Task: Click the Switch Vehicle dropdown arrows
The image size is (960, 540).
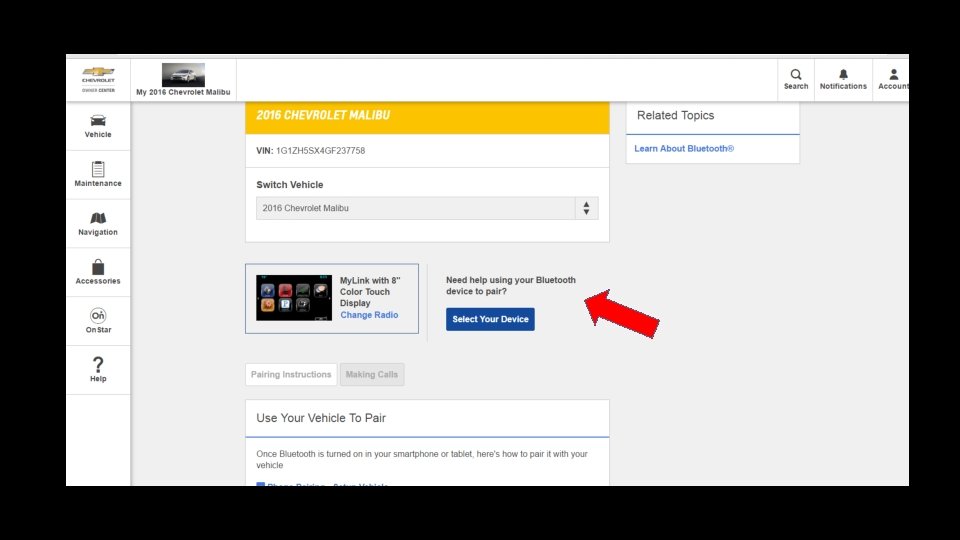Action: tap(587, 208)
